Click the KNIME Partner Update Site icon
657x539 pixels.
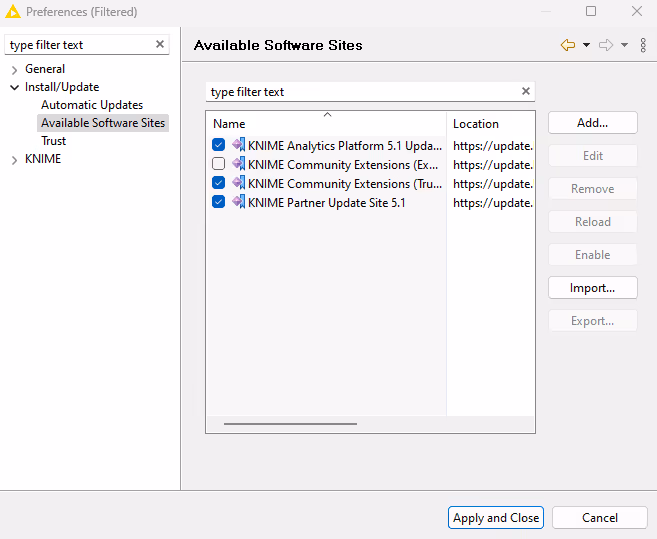pos(238,202)
